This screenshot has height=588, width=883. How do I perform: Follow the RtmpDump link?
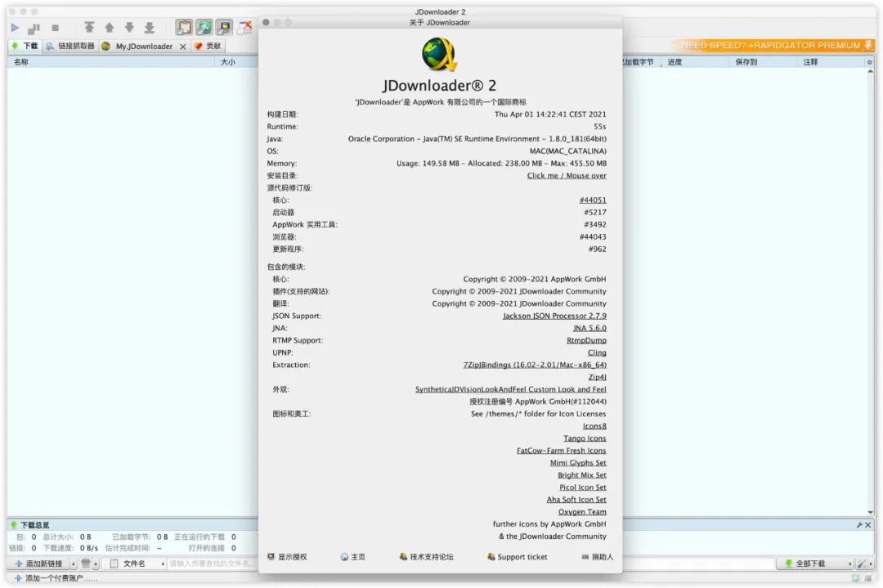586,341
